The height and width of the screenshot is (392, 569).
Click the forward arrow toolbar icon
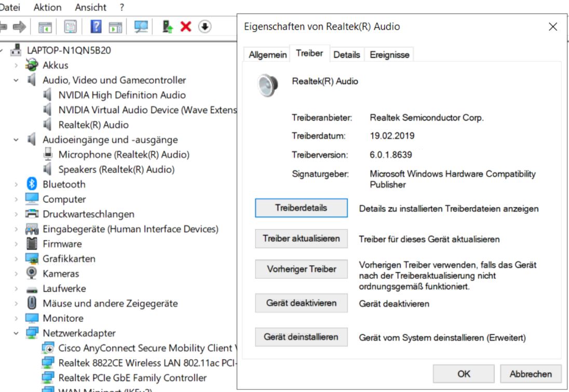pyautogui.click(x=19, y=26)
